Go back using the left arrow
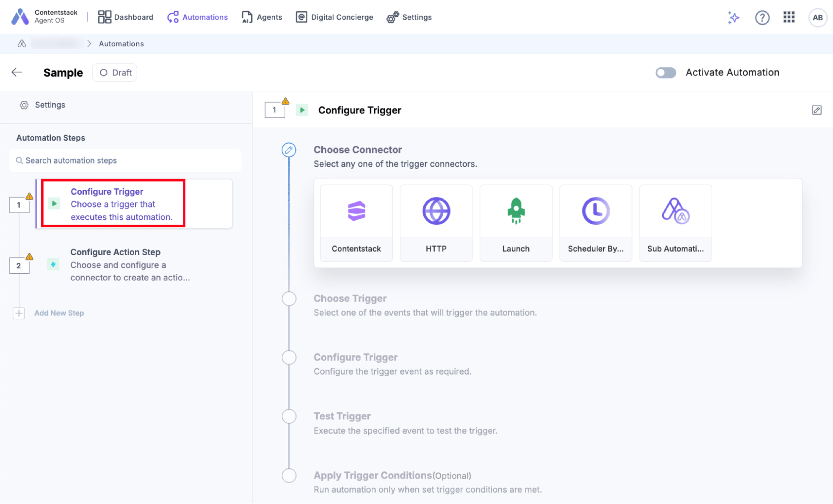833x504 pixels. pyautogui.click(x=17, y=72)
